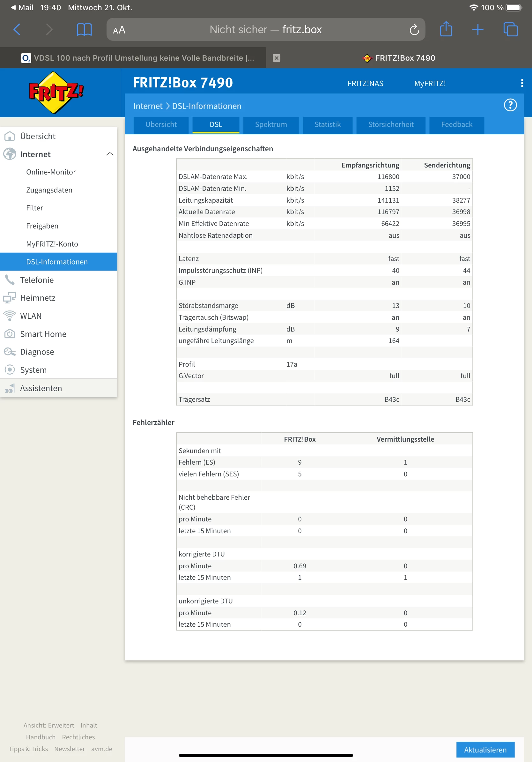Close the VDSL 100 tab via its X
The width and height of the screenshot is (532, 762).
click(276, 58)
